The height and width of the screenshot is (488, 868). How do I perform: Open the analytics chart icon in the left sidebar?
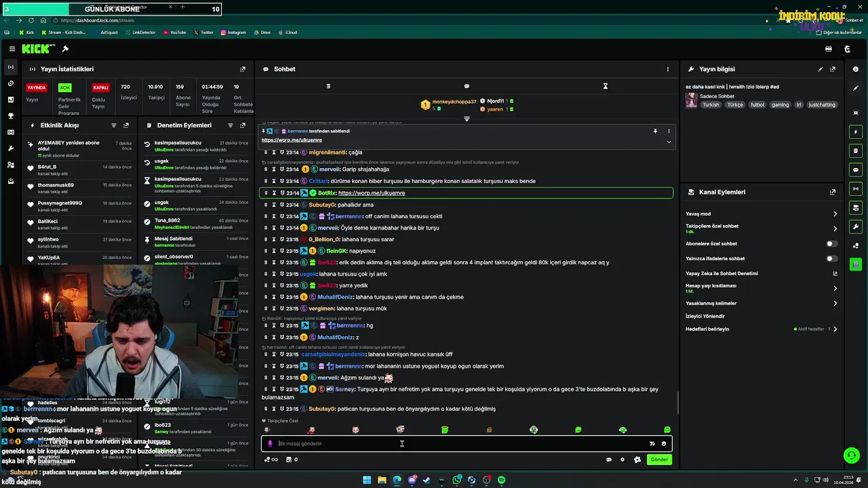[x=10, y=100]
